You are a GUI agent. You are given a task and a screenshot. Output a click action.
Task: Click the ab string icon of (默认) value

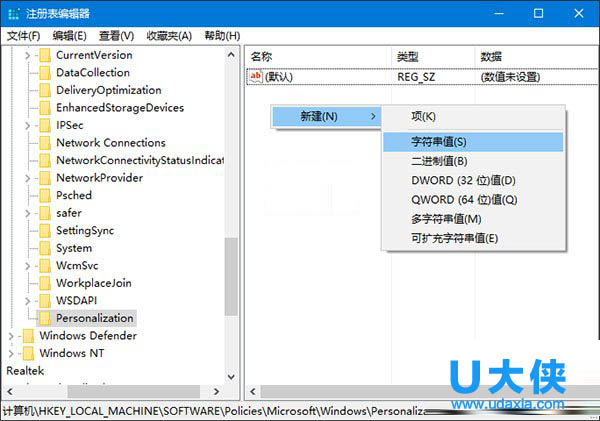[256, 77]
